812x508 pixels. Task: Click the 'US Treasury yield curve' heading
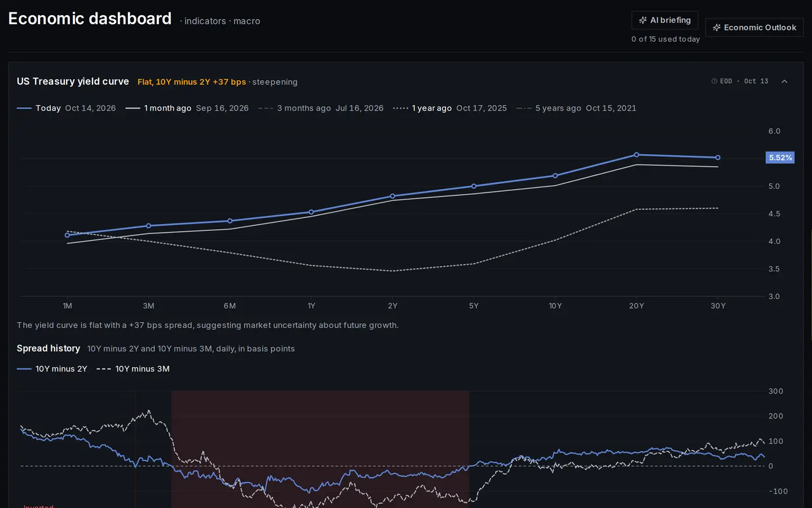[73, 81]
